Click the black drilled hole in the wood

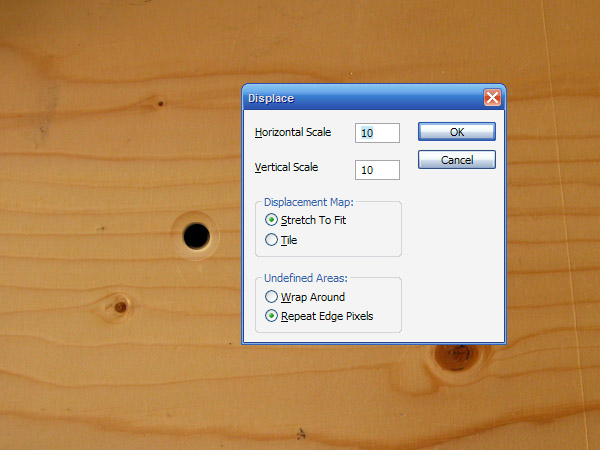(x=196, y=236)
